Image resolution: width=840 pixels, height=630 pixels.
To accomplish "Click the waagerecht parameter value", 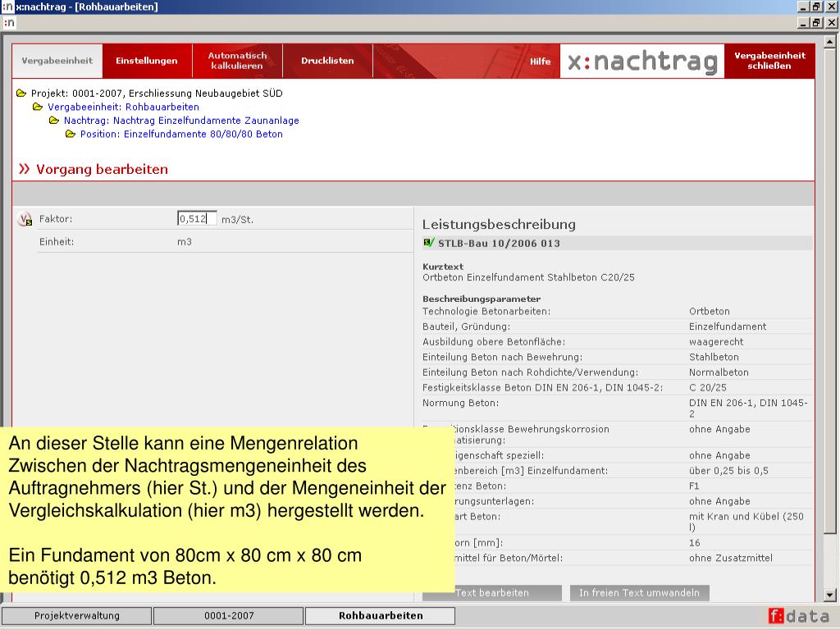I will coord(716,342).
